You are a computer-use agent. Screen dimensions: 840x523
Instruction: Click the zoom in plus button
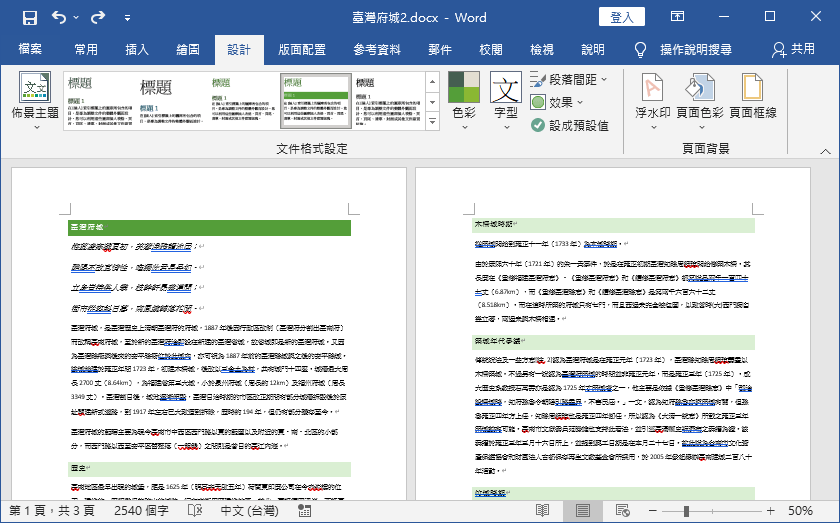(x=770, y=511)
